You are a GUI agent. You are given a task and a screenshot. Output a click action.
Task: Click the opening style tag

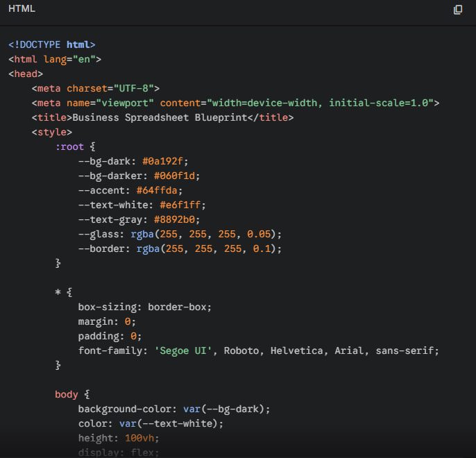coord(51,132)
